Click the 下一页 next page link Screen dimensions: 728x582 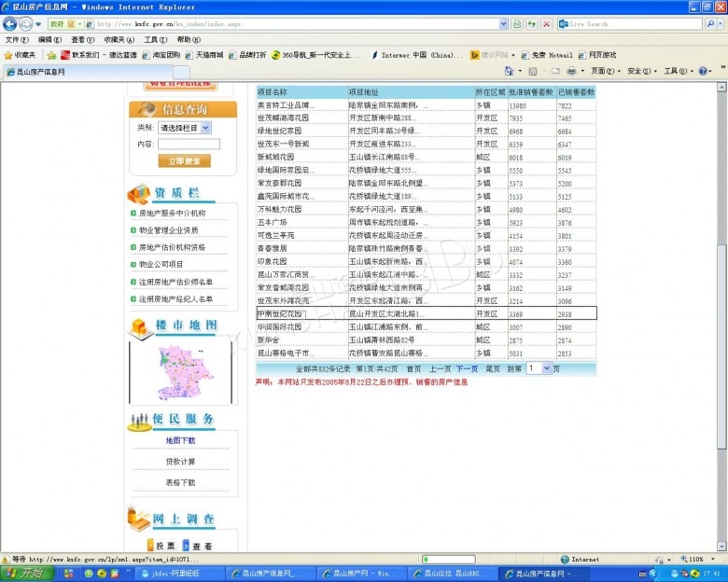point(467,369)
